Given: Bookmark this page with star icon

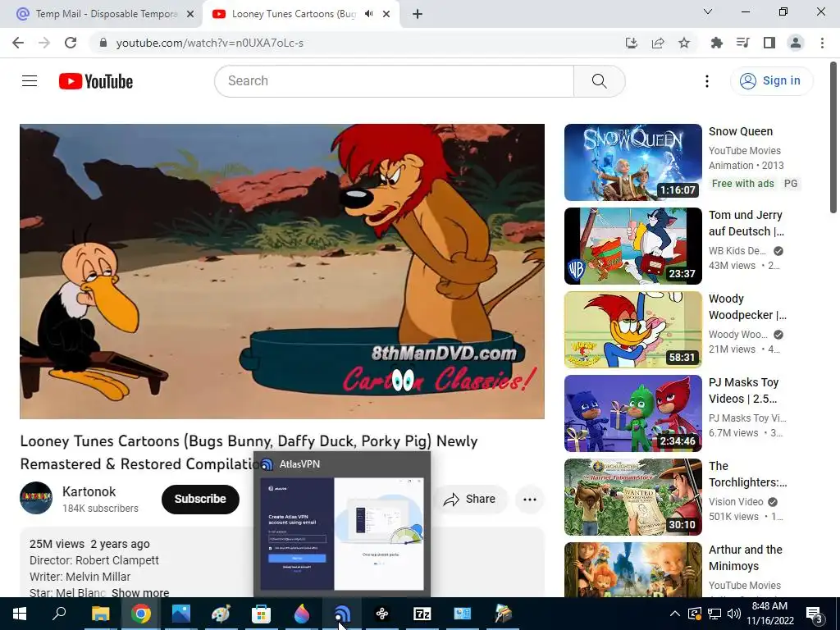Looking at the screenshot, I should [683, 43].
